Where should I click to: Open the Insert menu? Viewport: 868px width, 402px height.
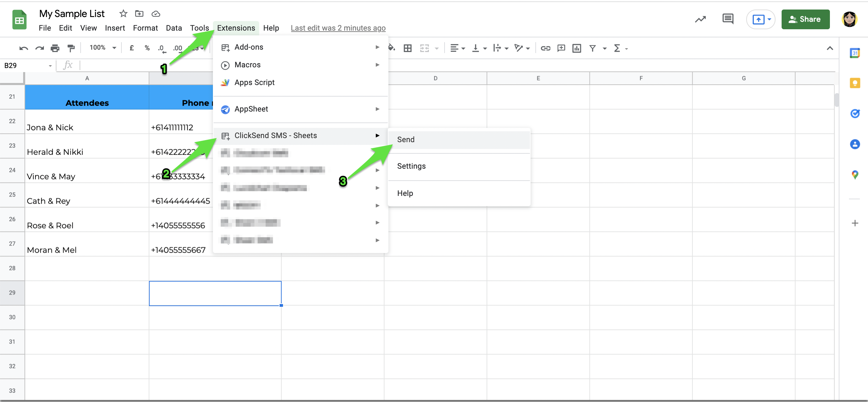tap(115, 28)
